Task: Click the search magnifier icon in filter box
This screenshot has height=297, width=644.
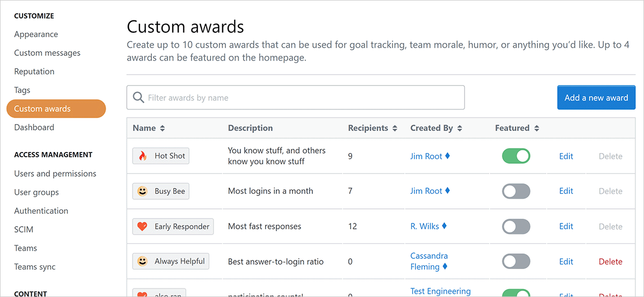Action: tap(138, 98)
